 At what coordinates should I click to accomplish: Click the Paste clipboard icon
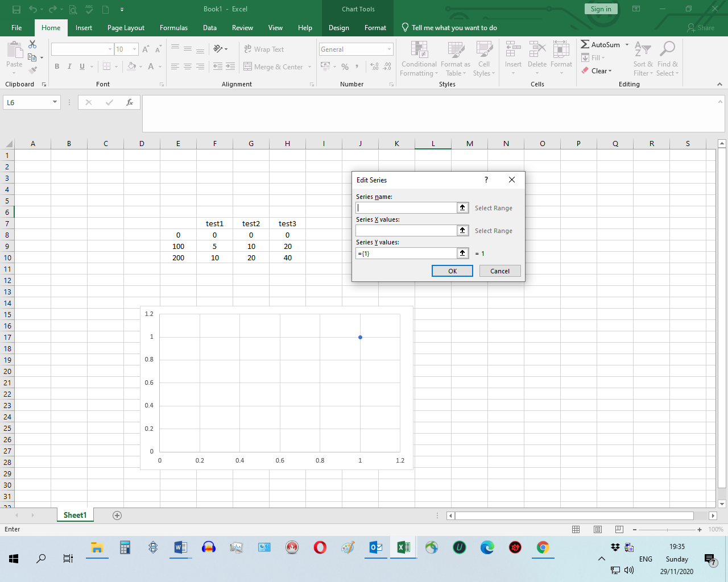[14, 51]
